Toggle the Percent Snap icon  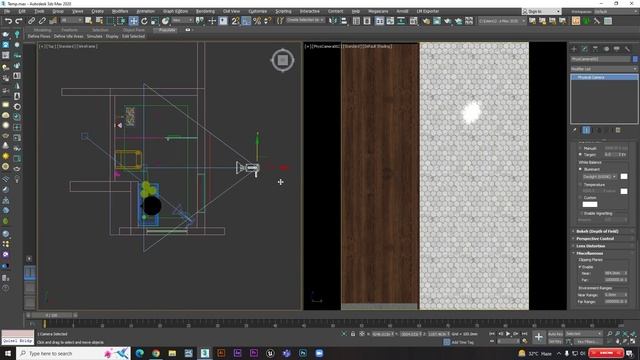tap(257, 21)
